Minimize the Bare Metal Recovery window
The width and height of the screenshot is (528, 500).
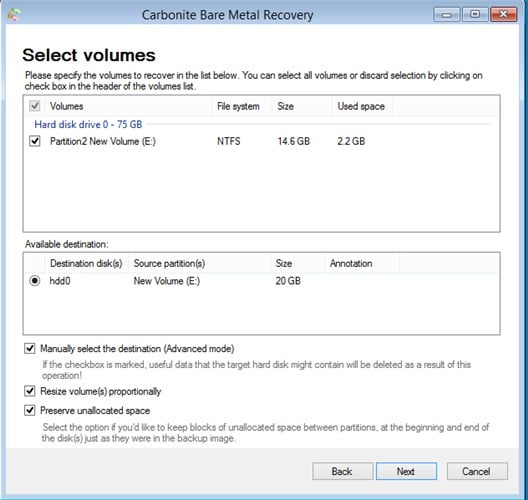pyautogui.click(x=447, y=14)
